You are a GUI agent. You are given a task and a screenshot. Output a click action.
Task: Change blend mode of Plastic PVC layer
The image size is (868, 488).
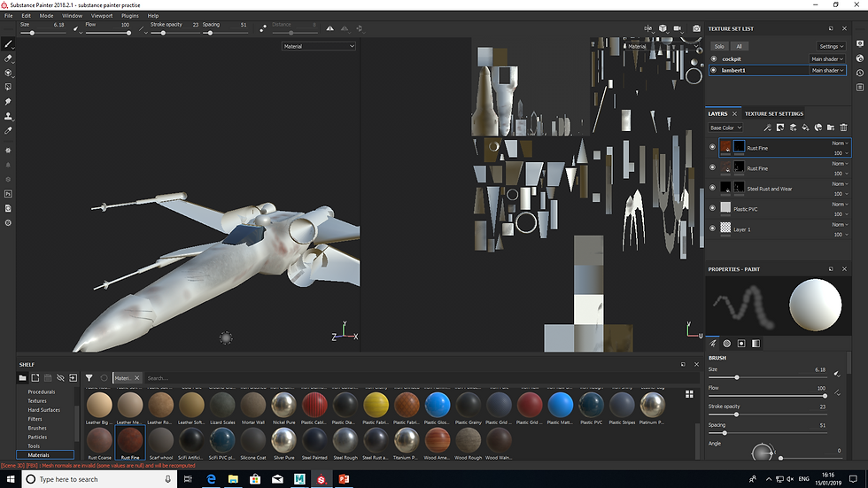coord(840,205)
